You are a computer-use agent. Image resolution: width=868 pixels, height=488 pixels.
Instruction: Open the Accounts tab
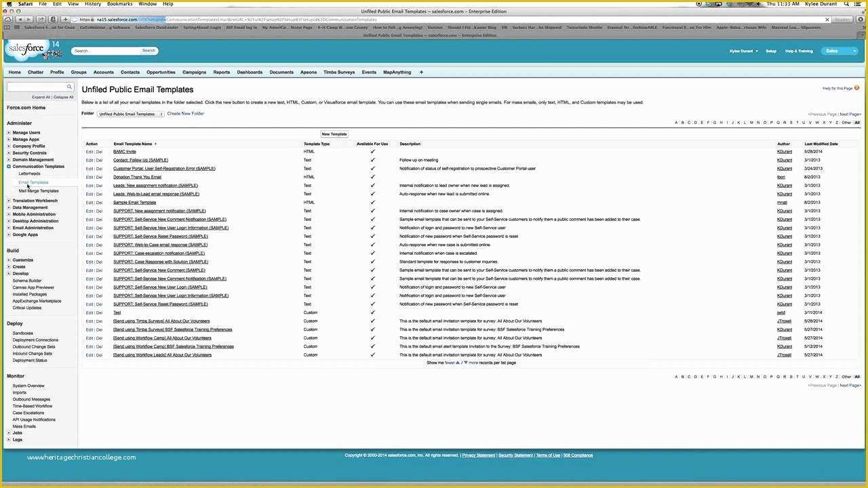104,72
